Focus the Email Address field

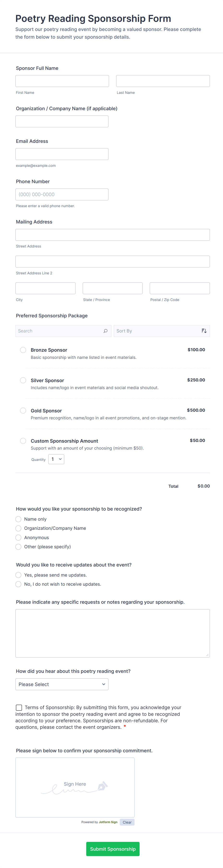click(62, 154)
